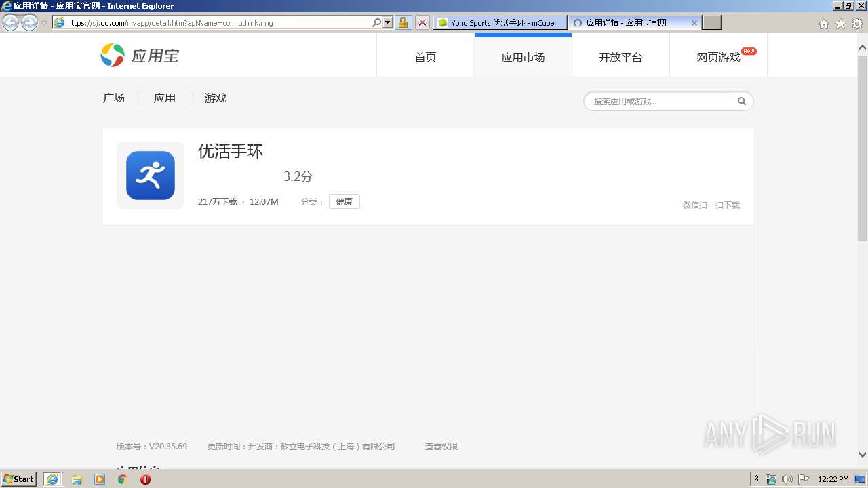Screen dimensions: 868x488
Task: Click 微信扫一扫下载
Action: click(x=711, y=205)
